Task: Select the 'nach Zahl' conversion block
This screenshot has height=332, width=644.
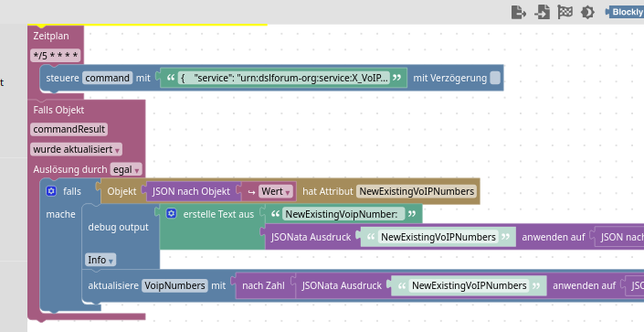Action: click(263, 285)
